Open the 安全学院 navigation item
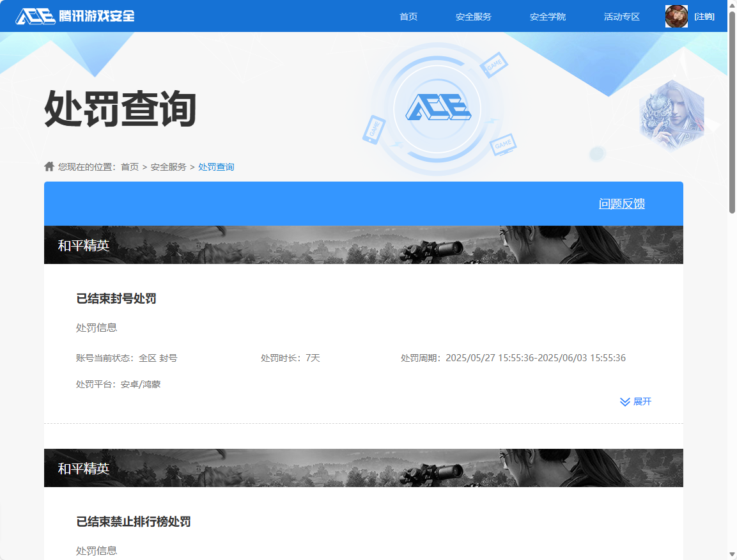The width and height of the screenshot is (737, 560). point(548,17)
